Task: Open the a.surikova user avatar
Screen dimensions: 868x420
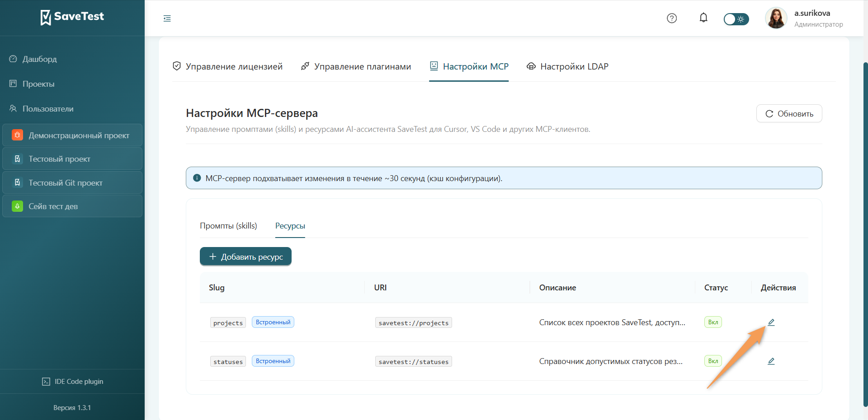Action: click(776, 19)
